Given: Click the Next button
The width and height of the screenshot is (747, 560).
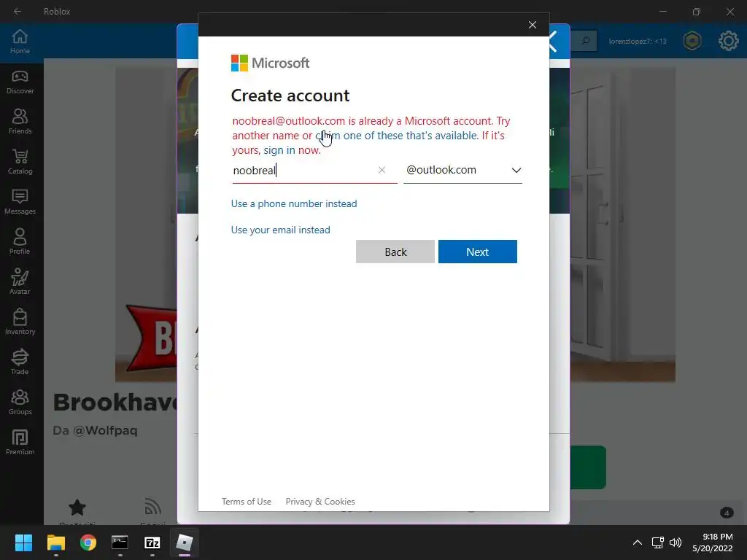Looking at the screenshot, I should tap(477, 252).
